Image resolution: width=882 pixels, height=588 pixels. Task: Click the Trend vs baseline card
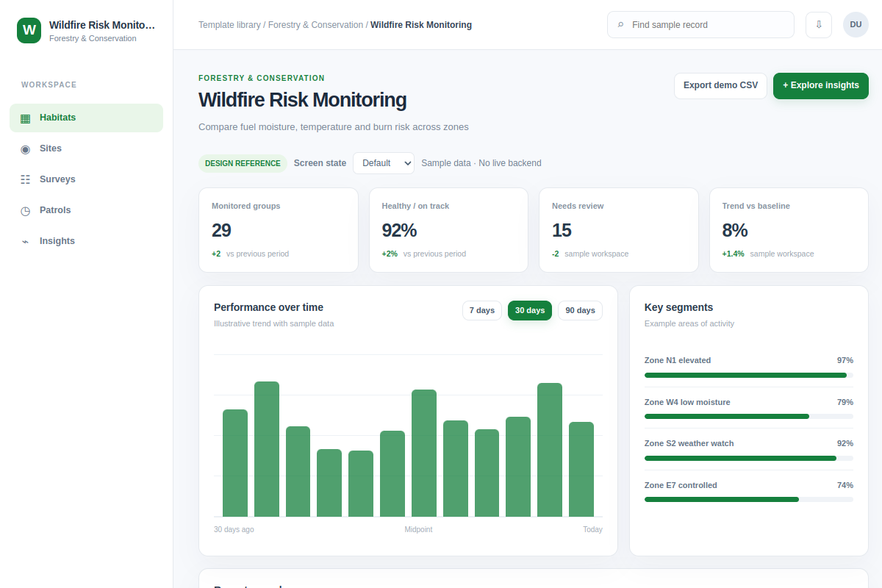pos(789,230)
